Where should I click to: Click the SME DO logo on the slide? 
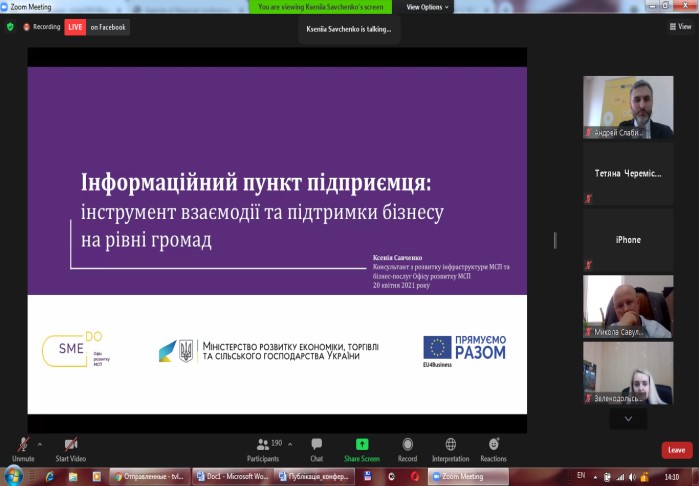pos(75,349)
